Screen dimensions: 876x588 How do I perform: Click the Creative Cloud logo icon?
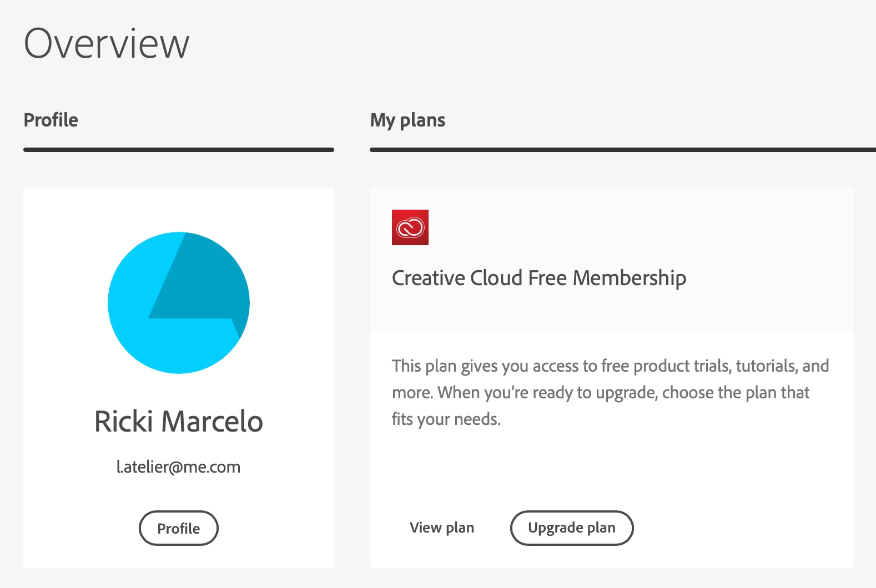pos(410,227)
